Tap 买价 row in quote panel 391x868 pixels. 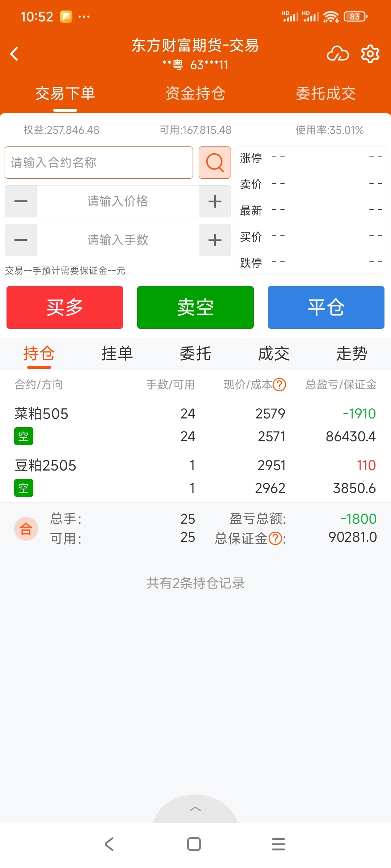pyautogui.click(x=311, y=237)
